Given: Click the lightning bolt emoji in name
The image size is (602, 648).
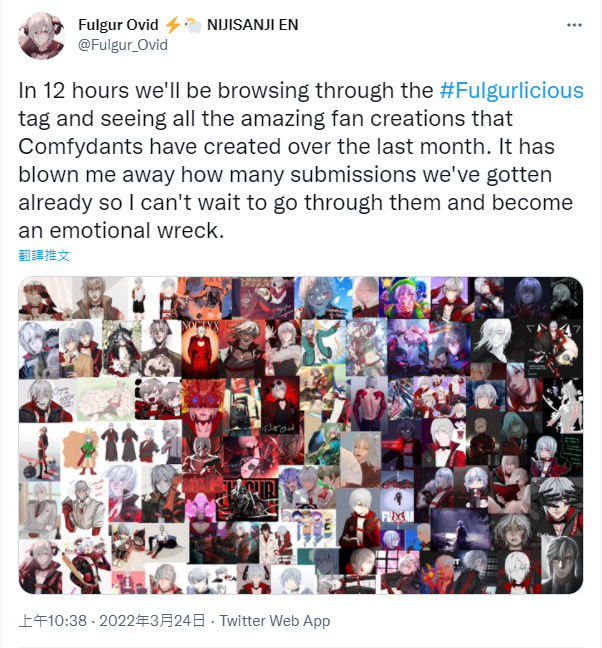Looking at the screenshot, I should pyautogui.click(x=172, y=25).
